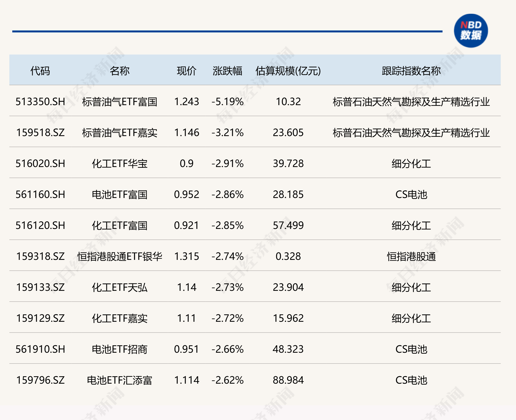The image size is (516, 420).
Task: Select code 159518.SZ
Action: coord(40,133)
